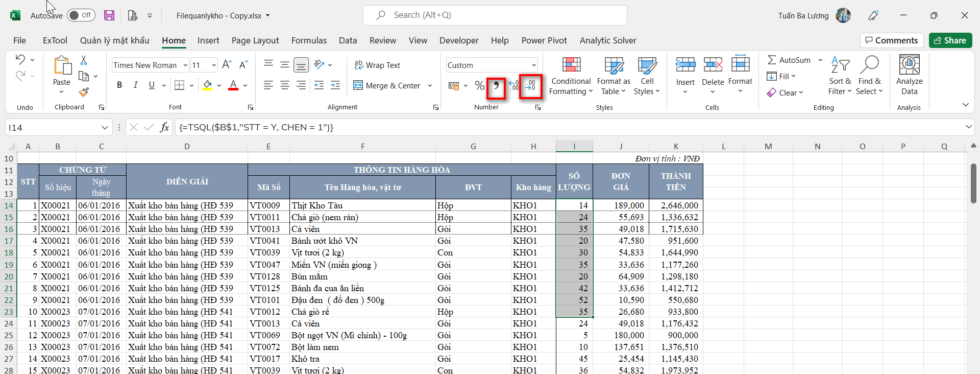The width and height of the screenshot is (980, 374).
Task: Open the File menu
Action: point(19,40)
